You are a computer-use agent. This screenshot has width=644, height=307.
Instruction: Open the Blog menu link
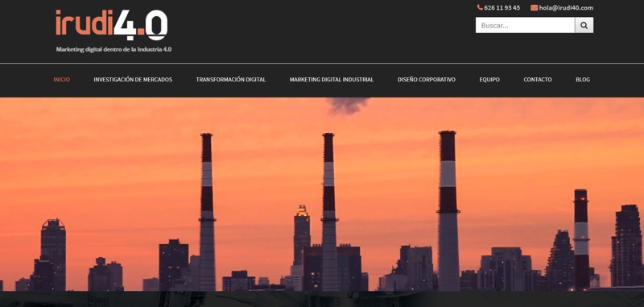[x=582, y=80]
